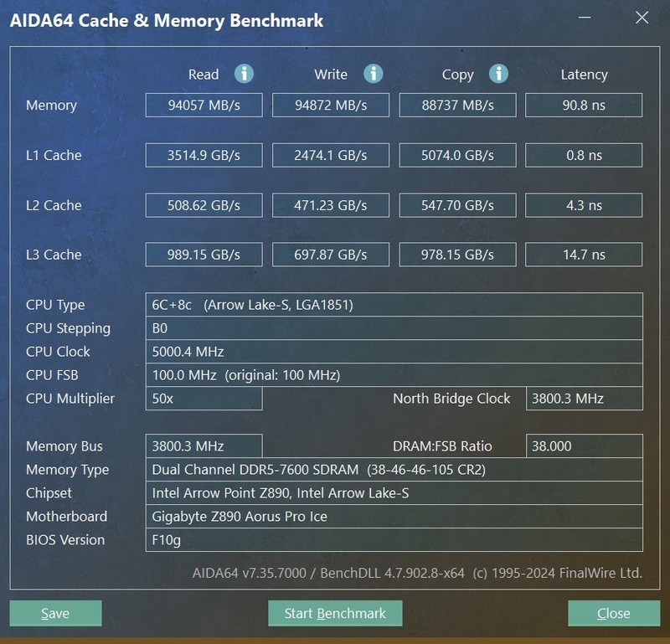Select the North Bridge Clock value field
The image size is (670, 644).
(x=583, y=399)
